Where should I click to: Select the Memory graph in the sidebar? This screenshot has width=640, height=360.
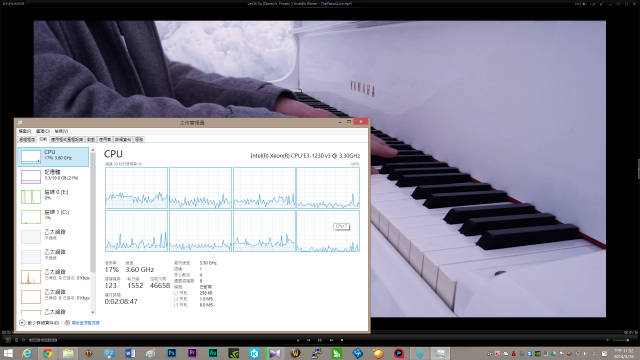53,176
